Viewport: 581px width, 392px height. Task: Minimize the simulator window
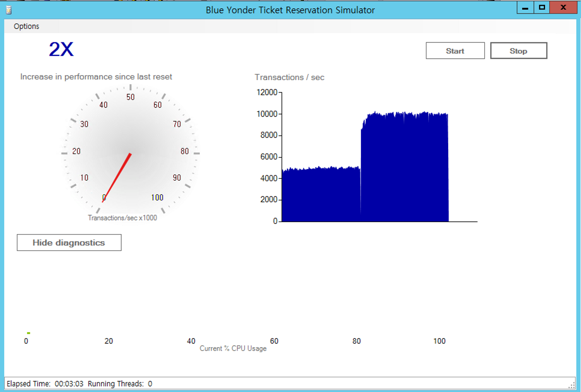tap(525, 8)
